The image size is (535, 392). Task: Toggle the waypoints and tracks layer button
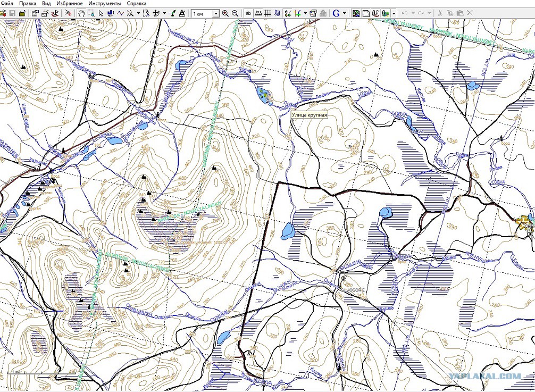click(x=375, y=13)
